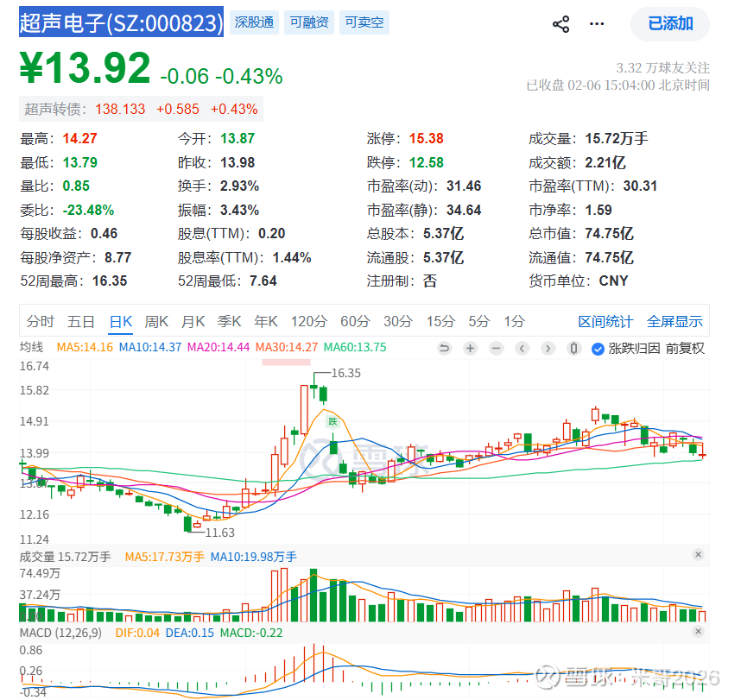Click the MA5:14.16 legend label
The height and width of the screenshot is (700, 741).
tap(85, 347)
